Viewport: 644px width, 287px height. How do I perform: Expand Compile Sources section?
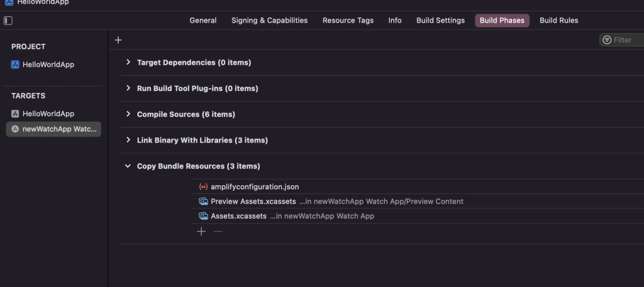128,114
